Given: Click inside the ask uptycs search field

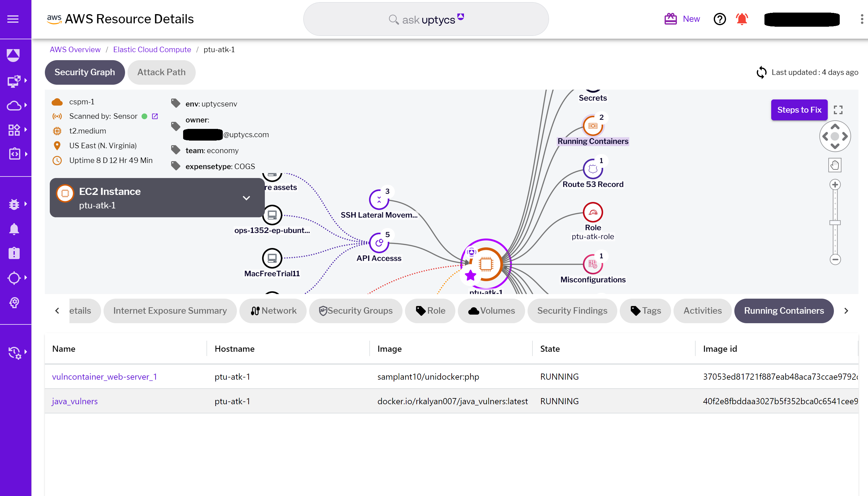Looking at the screenshot, I should 426,19.
